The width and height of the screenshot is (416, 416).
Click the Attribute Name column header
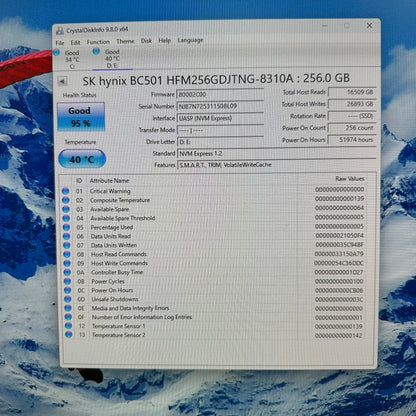click(109, 180)
